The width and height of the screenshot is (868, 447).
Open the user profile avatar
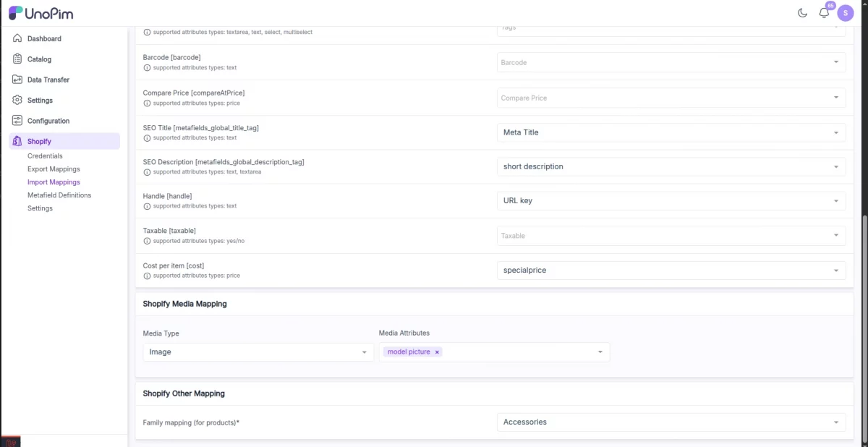click(x=845, y=13)
